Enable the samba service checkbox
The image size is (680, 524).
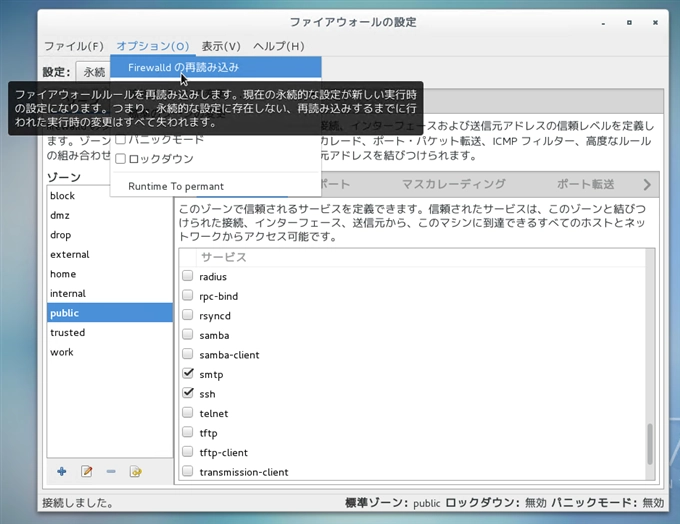(x=187, y=334)
